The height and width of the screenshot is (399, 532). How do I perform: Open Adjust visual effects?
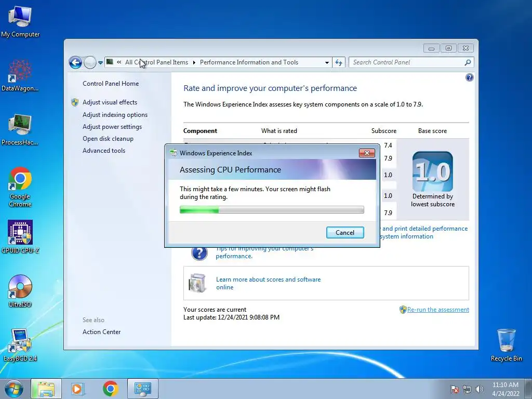[x=110, y=102]
